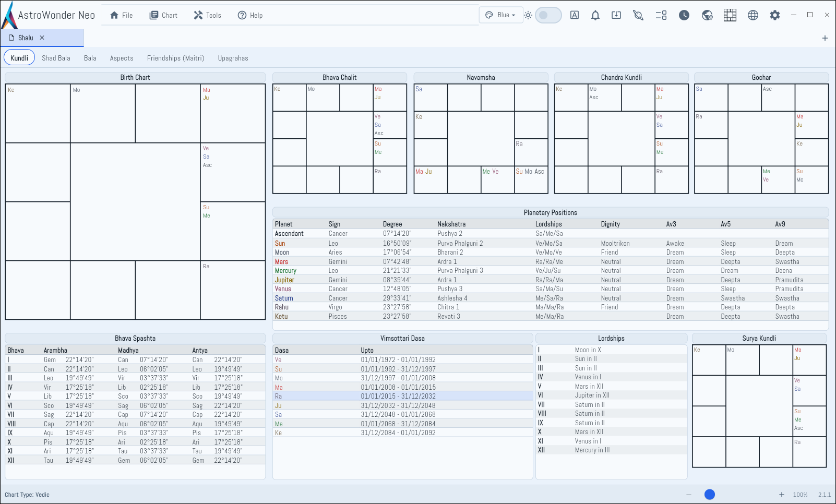This screenshot has height=504, width=836.
Task: Click the Nakshatra column header
Action: (x=451, y=224)
